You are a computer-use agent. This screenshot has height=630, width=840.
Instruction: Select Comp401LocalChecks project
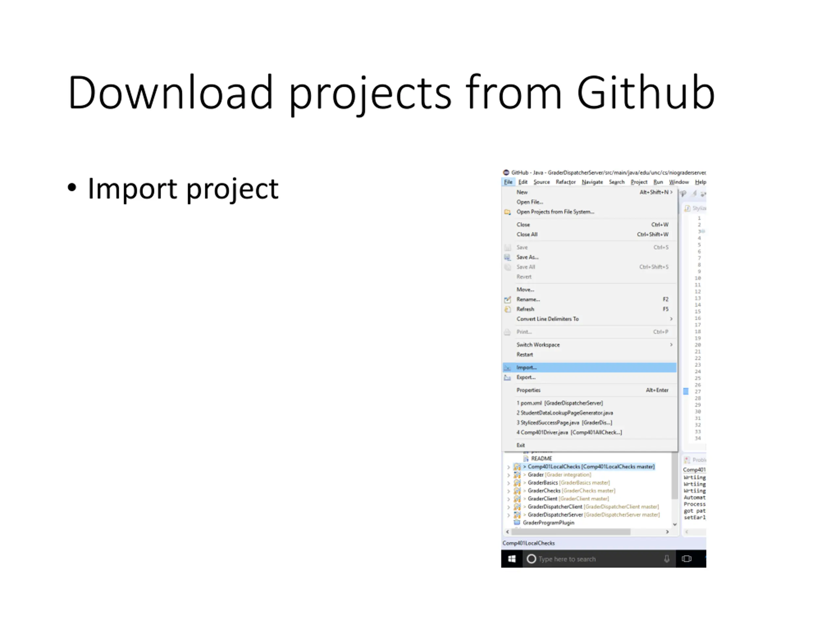click(591, 467)
